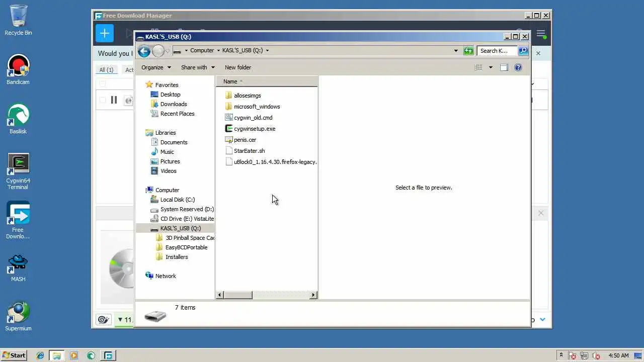Image resolution: width=644 pixels, height=362 pixels.
Task: Click the file list scrollbar's left arrow
Action: point(220,295)
